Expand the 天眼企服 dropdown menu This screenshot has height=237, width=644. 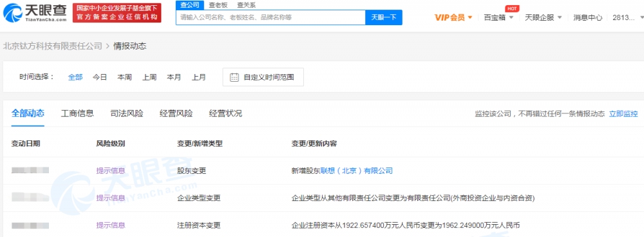click(x=543, y=17)
